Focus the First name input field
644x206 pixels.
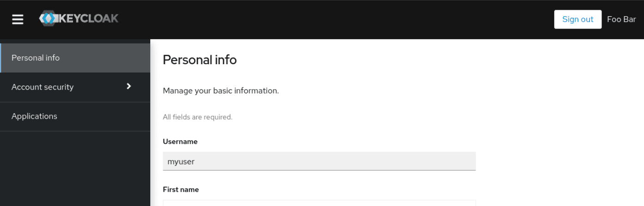[x=319, y=203]
